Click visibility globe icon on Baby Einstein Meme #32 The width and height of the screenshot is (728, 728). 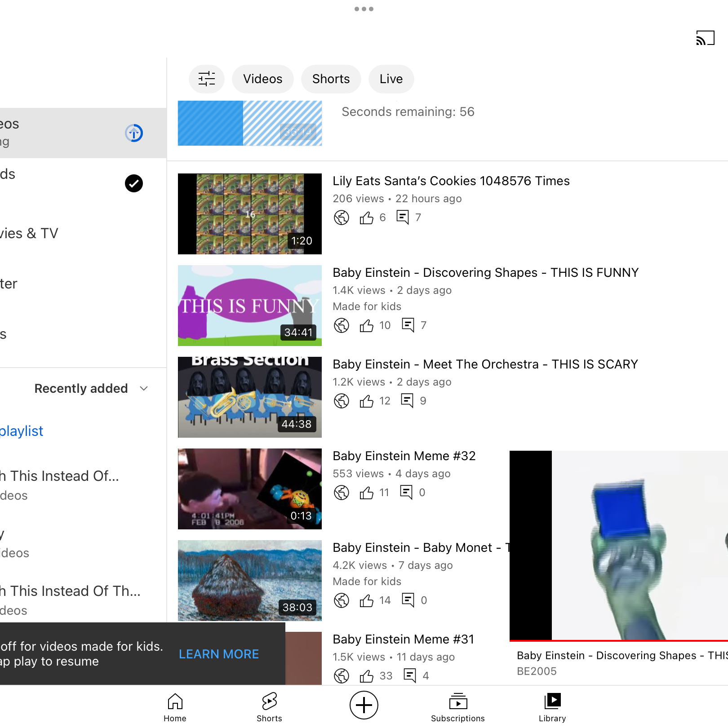click(342, 493)
